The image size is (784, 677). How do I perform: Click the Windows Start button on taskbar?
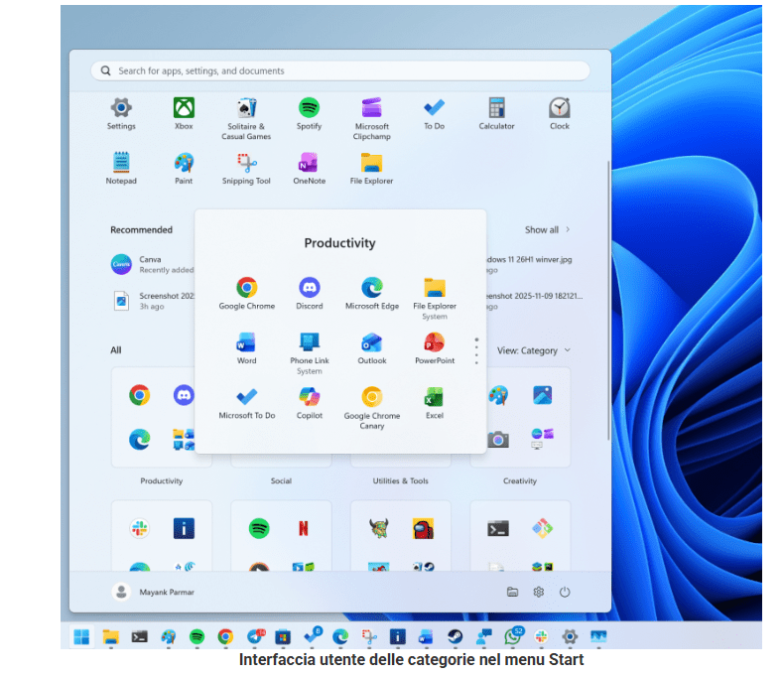pos(80,636)
